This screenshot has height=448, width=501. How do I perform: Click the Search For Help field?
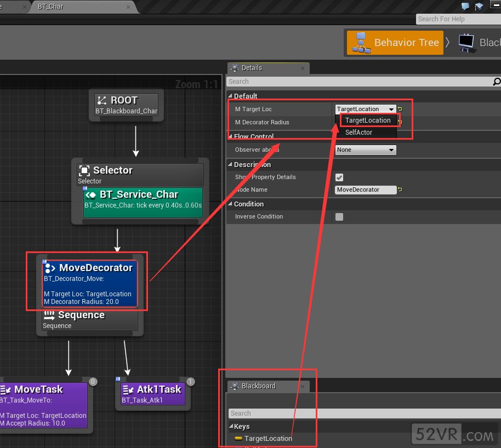457,19
